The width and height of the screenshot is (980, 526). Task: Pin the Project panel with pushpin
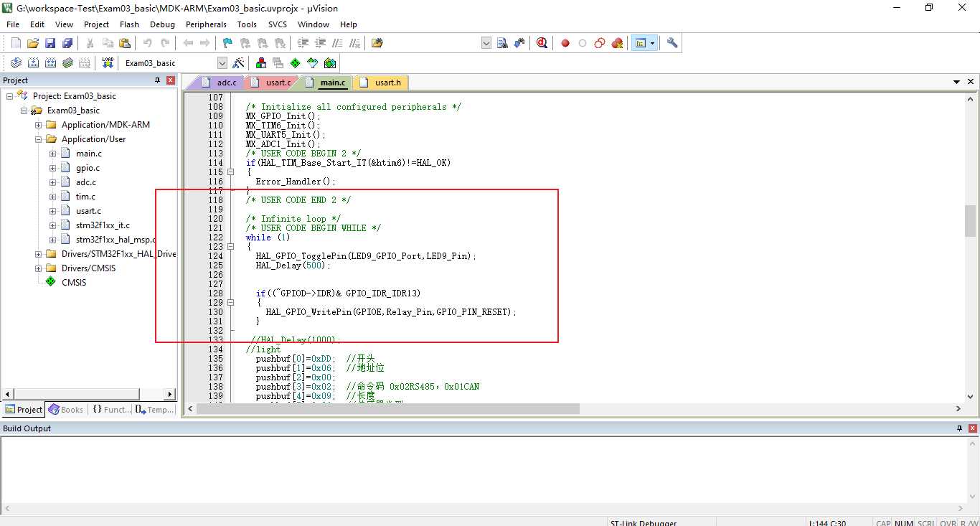point(157,80)
